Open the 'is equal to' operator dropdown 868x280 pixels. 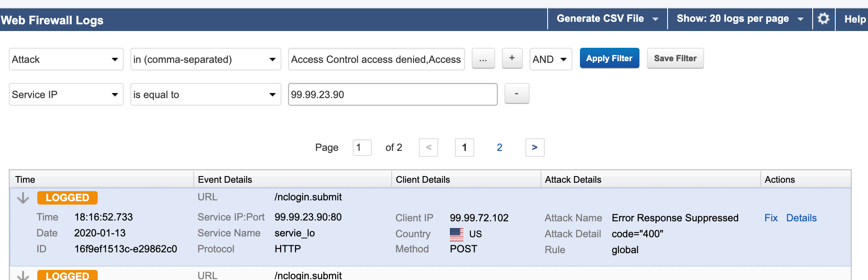coord(205,95)
